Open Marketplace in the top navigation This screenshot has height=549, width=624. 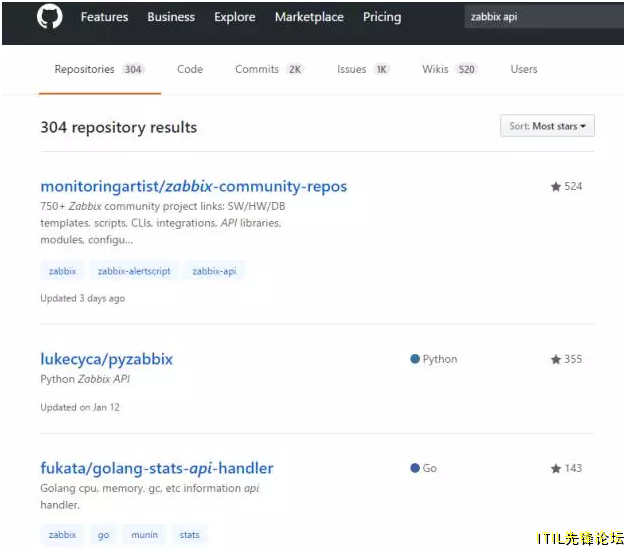coord(309,17)
